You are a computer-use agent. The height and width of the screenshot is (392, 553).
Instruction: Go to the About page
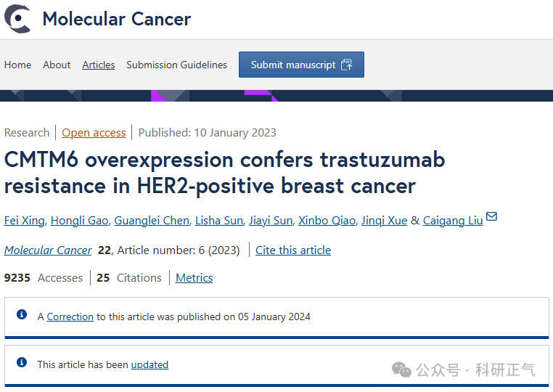57,65
